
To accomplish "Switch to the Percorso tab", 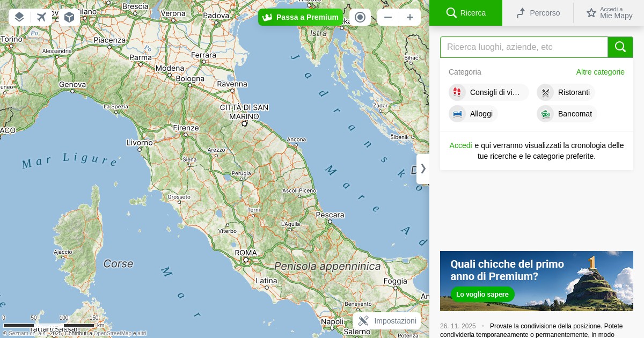I will coord(538,13).
